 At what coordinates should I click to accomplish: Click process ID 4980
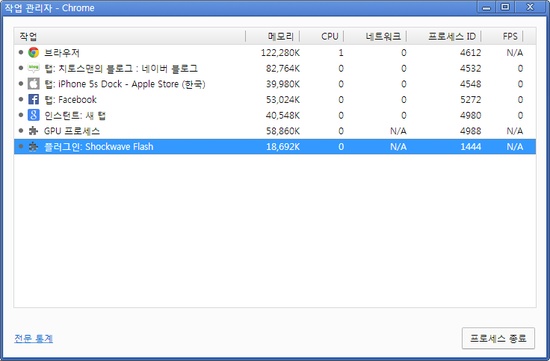tap(470, 115)
